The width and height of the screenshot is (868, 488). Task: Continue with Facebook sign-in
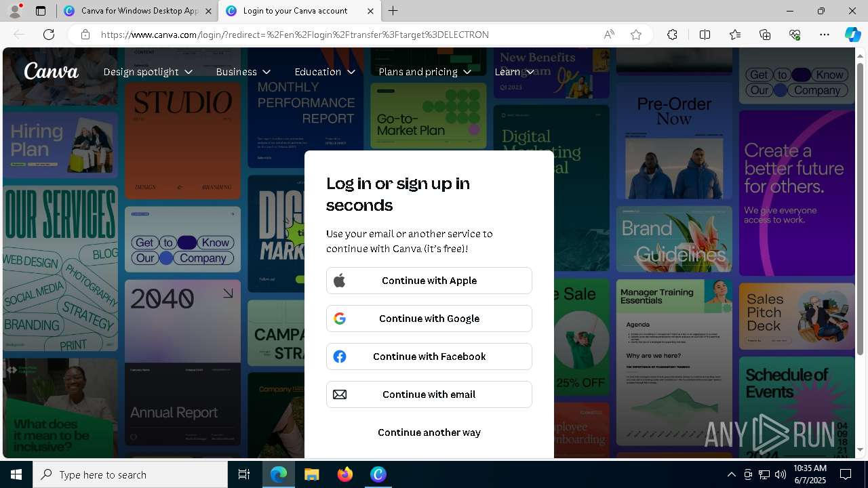click(x=429, y=357)
